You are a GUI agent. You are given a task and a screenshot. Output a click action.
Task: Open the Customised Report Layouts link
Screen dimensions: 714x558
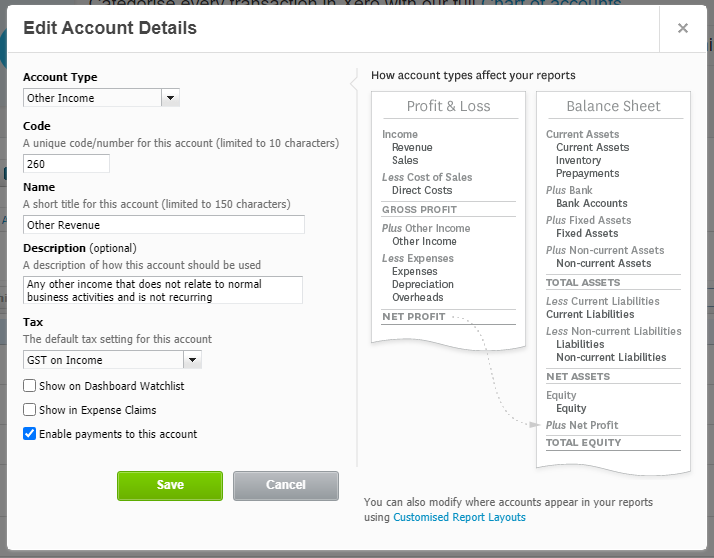click(459, 517)
